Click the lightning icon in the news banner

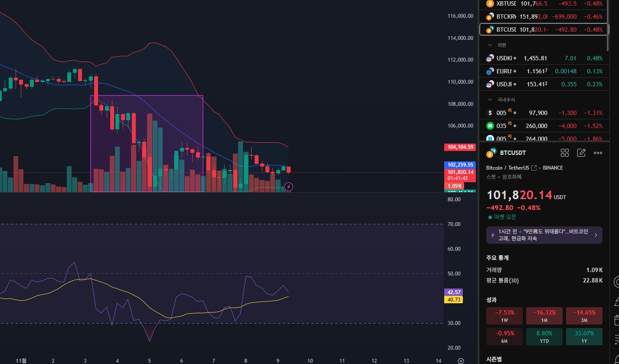point(492,235)
